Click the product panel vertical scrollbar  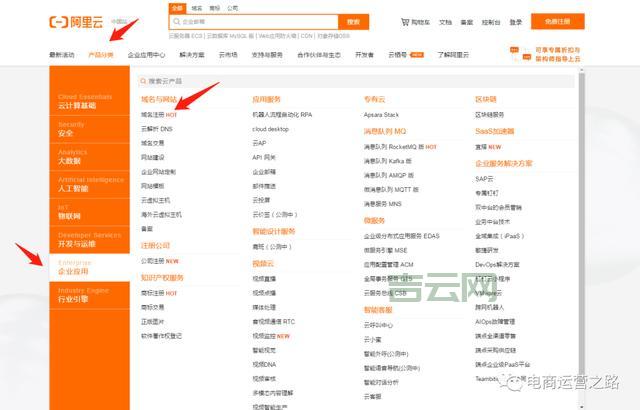(x=582, y=239)
